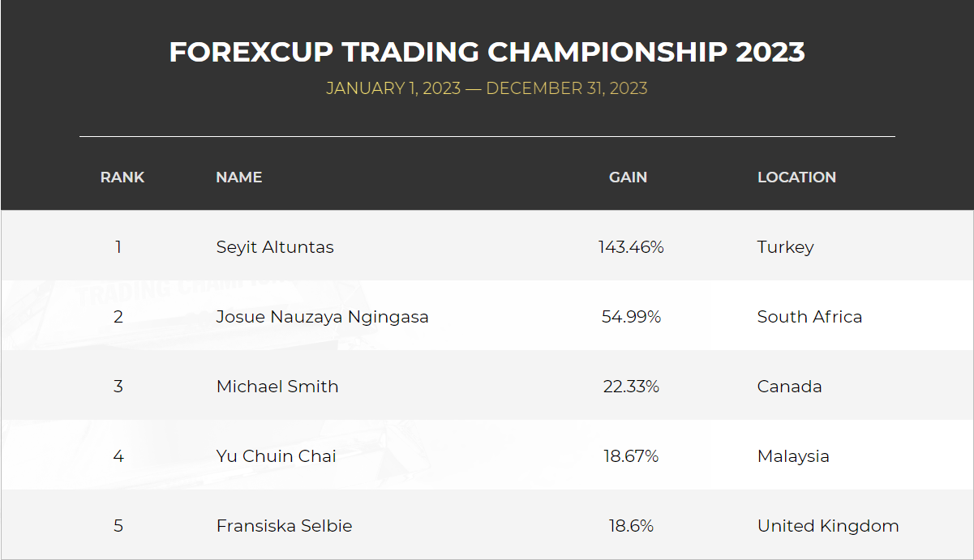The height and width of the screenshot is (560, 974).
Task: Click the Turkey location cell
Action: [x=785, y=247]
